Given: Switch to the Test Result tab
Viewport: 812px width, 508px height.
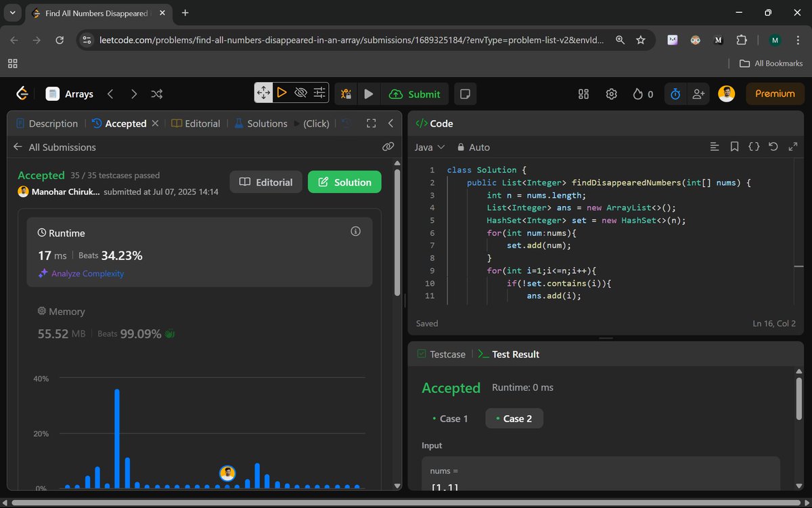Looking at the screenshot, I should [x=508, y=354].
